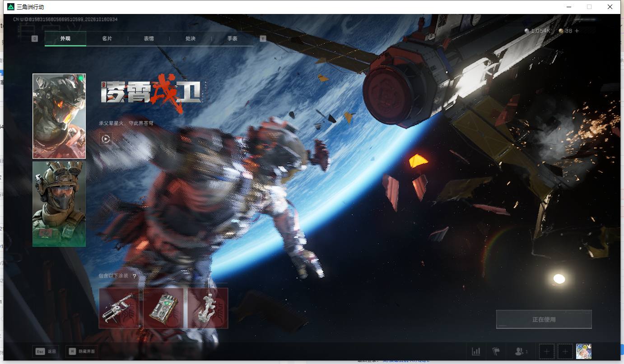Select the green-lit armor plate item thumbnail
The height and width of the screenshot is (364, 624).
tap(163, 308)
